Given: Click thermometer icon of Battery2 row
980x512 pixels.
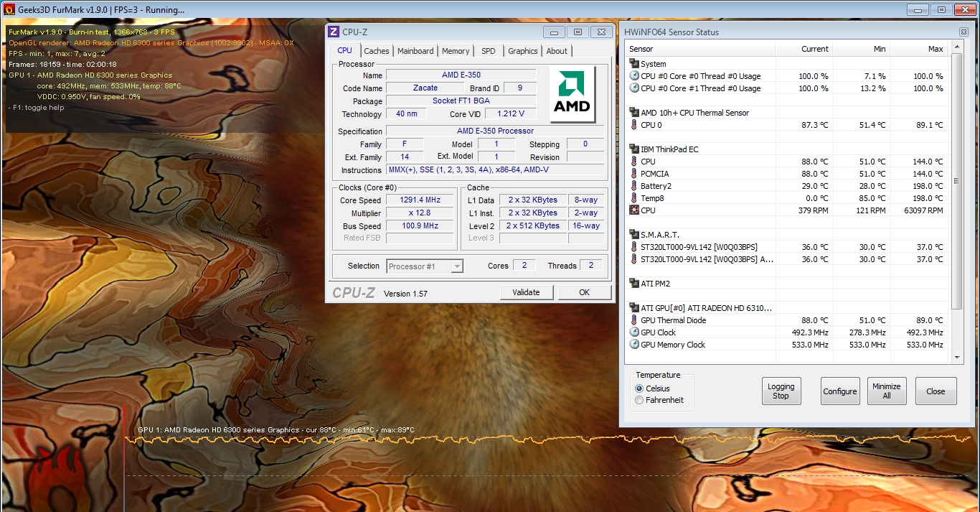Looking at the screenshot, I should tap(634, 186).
